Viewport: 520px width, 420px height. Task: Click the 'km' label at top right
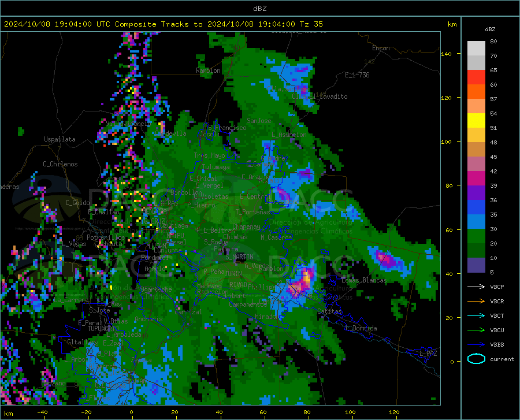pos(452,24)
